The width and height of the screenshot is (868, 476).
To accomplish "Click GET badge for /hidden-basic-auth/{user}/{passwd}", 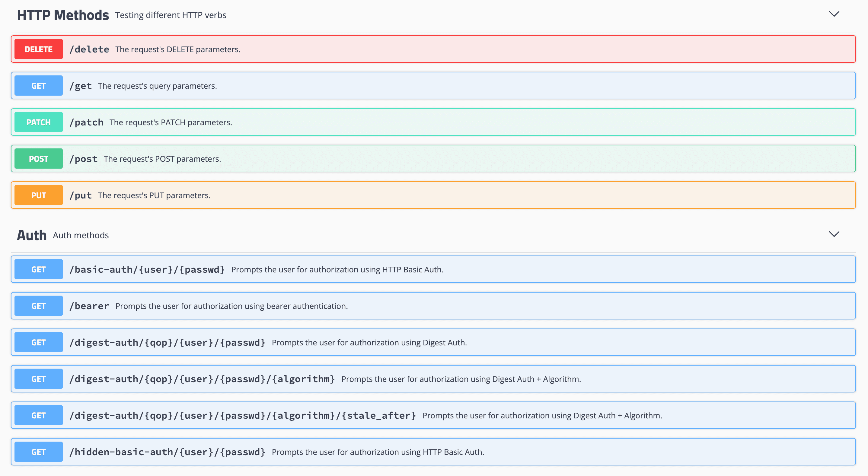I will click(38, 452).
